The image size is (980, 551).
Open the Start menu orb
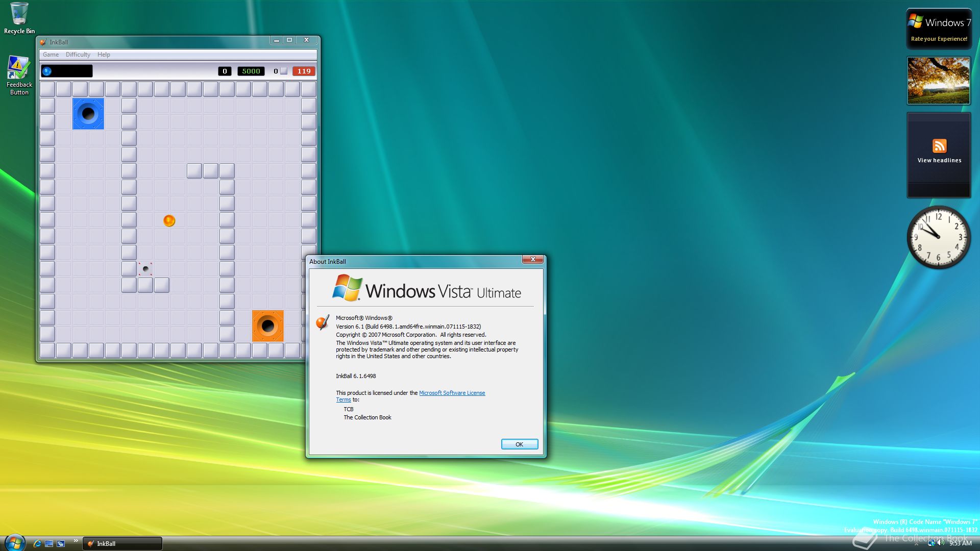coord(15,542)
